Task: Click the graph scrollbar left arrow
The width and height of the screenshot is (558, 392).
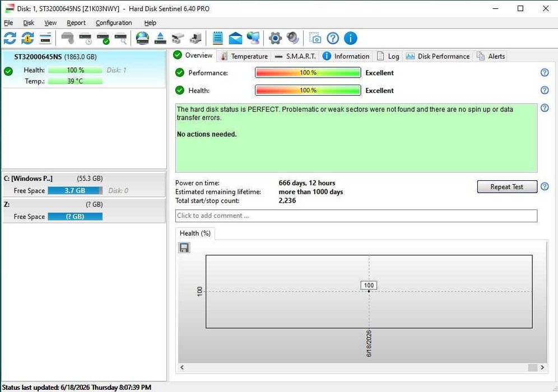Action: pyautogui.click(x=182, y=367)
